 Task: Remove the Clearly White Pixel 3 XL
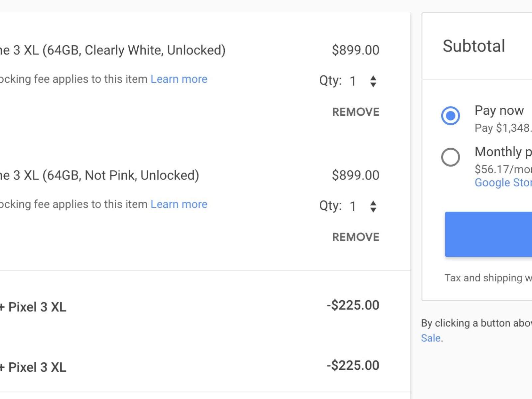355,112
